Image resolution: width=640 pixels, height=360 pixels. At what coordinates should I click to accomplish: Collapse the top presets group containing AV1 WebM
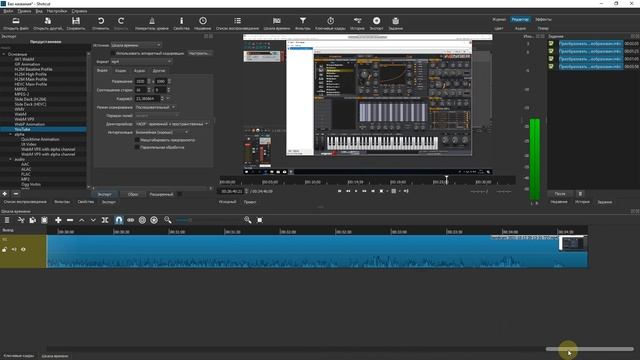4,54
